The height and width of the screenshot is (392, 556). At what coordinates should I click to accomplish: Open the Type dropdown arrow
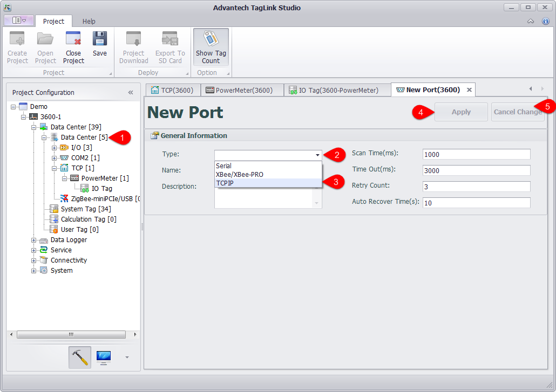coord(317,155)
